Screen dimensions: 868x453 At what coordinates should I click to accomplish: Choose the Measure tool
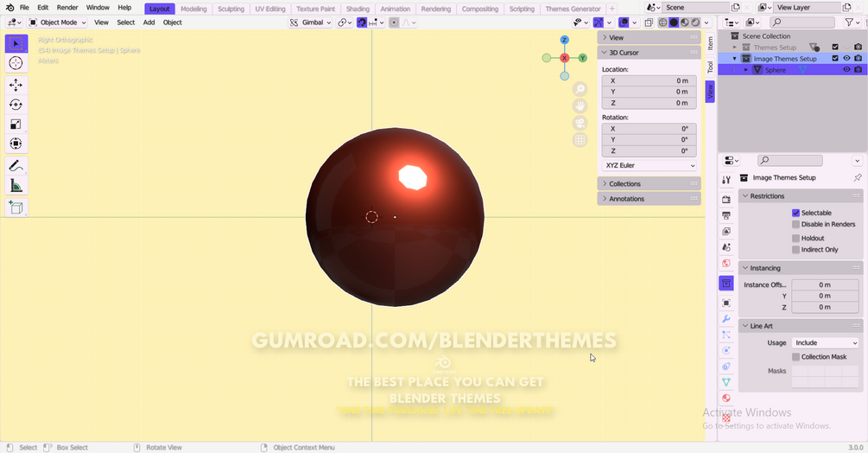16,186
